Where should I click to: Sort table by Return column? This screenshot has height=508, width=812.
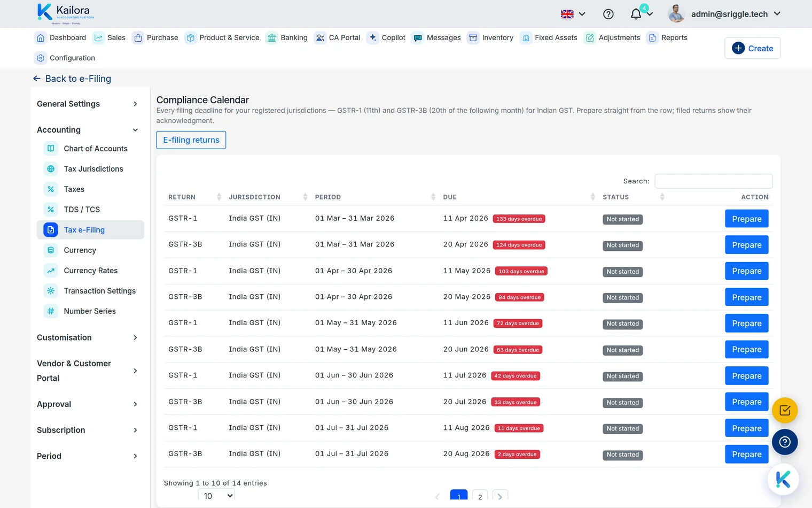tap(194, 197)
